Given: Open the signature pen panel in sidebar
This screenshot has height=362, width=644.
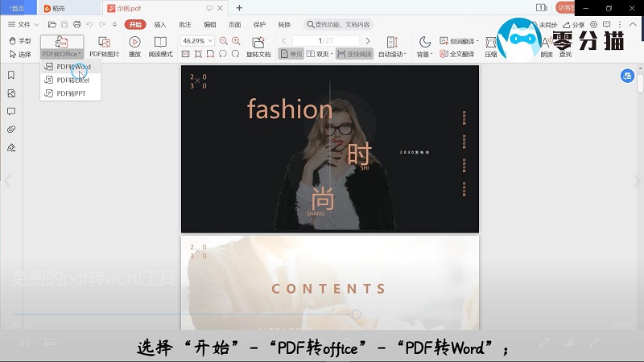Looking at the screenshot, I should point(11,148).
